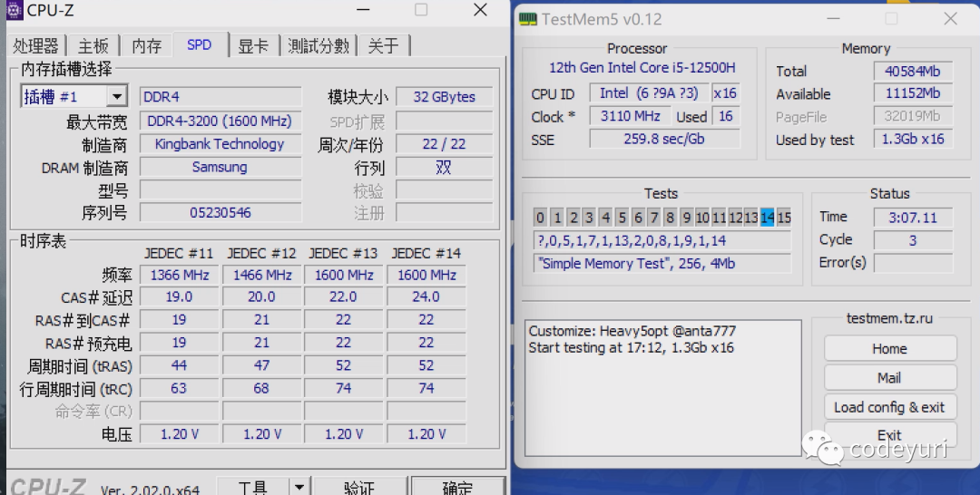This screenshot has height=495, width=980.
Task: Click the Time value 3:07.11
Action: (x=913, y=218)
